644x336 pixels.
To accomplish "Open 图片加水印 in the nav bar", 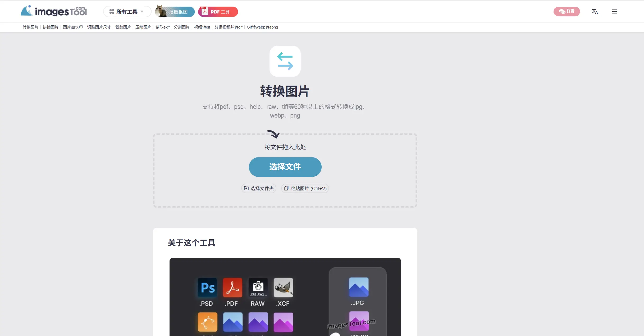I will (73, 27).
